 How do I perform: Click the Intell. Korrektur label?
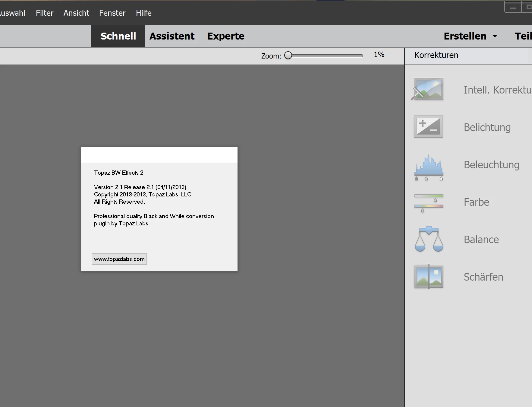tap(497, 90)
